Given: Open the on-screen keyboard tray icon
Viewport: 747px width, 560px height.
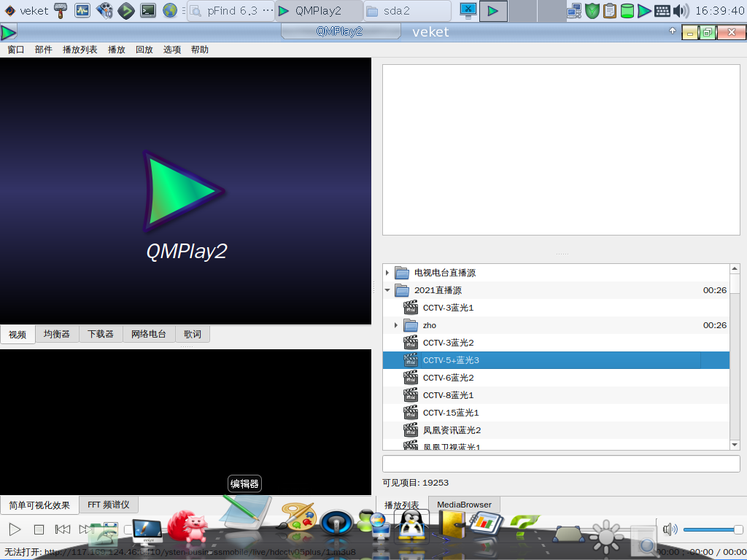Looking at the screenshot, I should coord(662,10).
